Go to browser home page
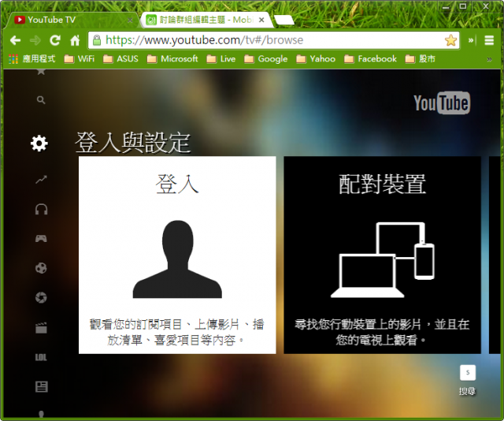 (75, 40)
